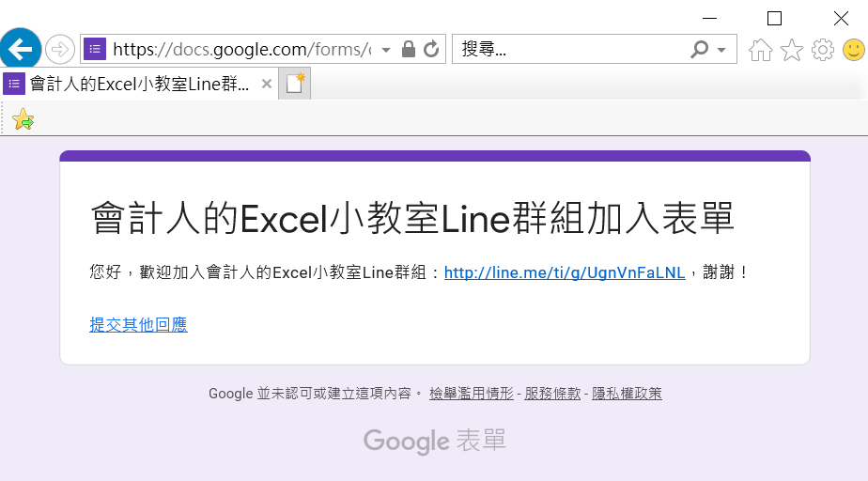868x481 pixels.
Task: Click the smiley feedback icon
Action: coord(854,50)
